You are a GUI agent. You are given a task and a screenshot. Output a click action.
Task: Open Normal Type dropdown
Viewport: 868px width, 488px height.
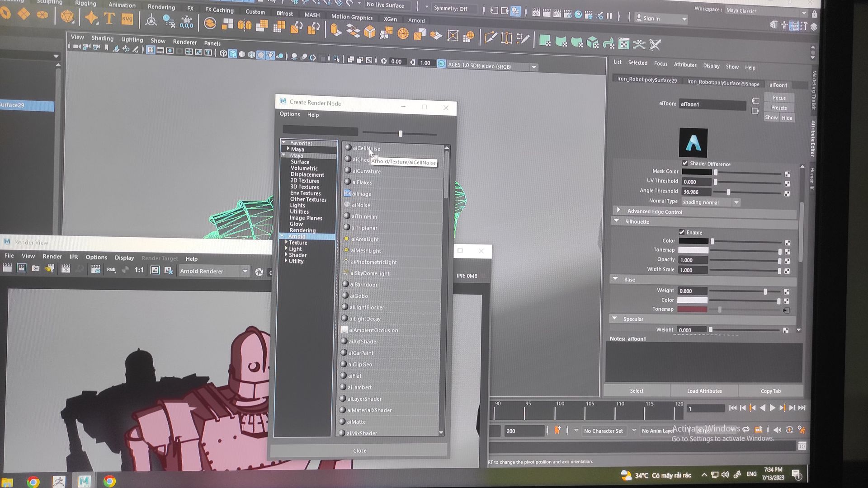(710, 202)
